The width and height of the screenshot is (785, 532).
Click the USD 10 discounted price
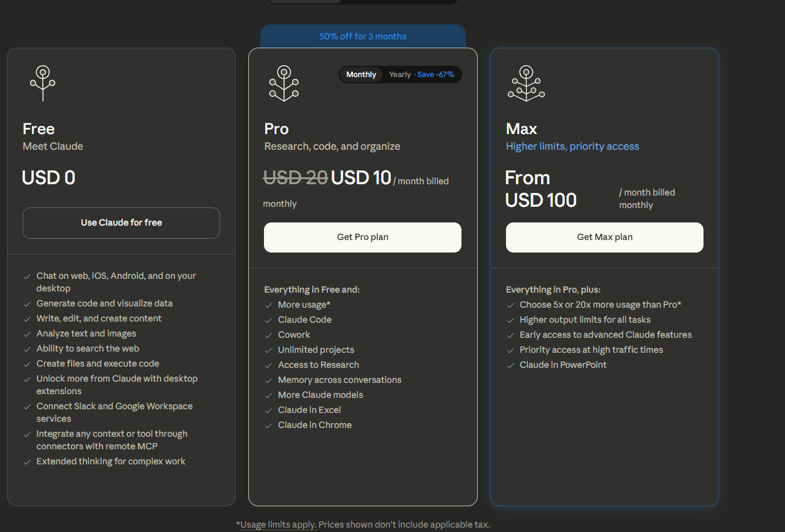361,178
